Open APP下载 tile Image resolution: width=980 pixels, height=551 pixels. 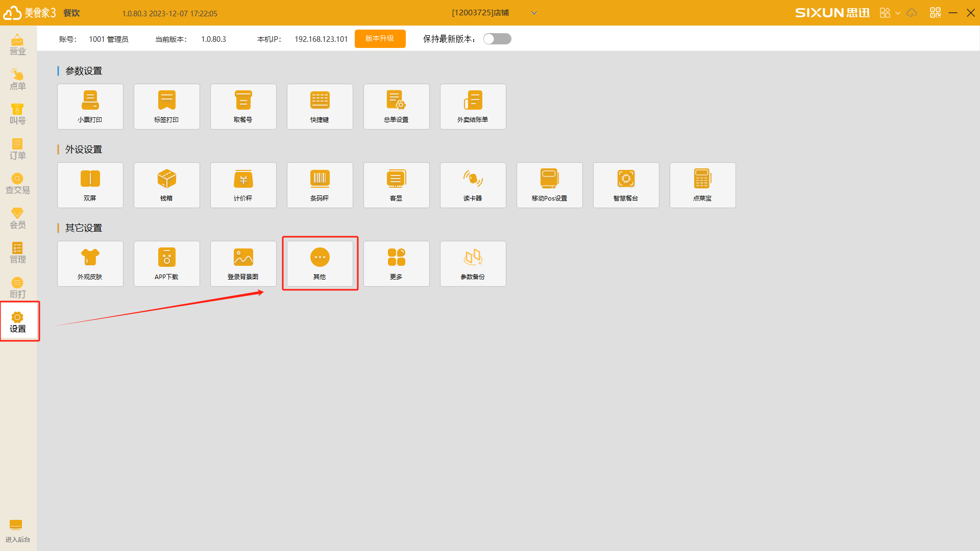point(167,264)
